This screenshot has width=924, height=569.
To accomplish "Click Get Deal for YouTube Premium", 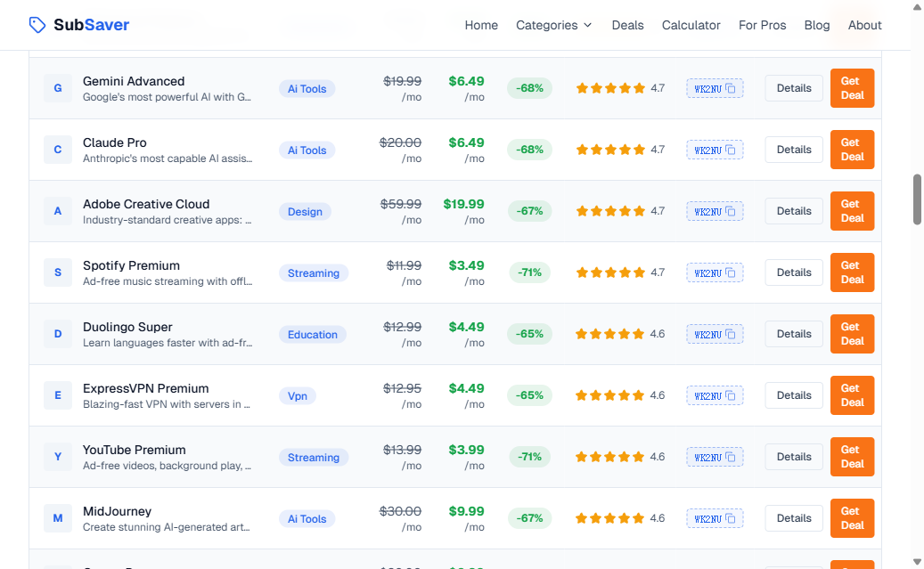I will click(x=852, y=457).
